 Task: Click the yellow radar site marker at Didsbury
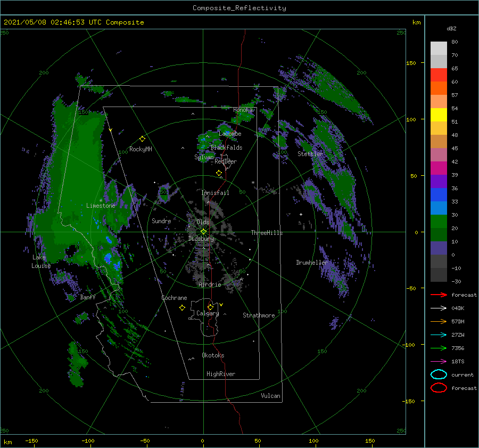[203, 232]
